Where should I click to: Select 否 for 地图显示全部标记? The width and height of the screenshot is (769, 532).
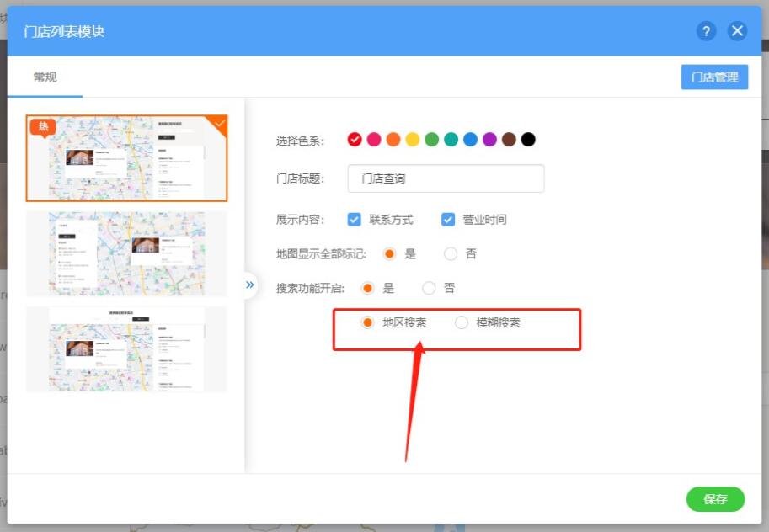(x=451, y=253)
